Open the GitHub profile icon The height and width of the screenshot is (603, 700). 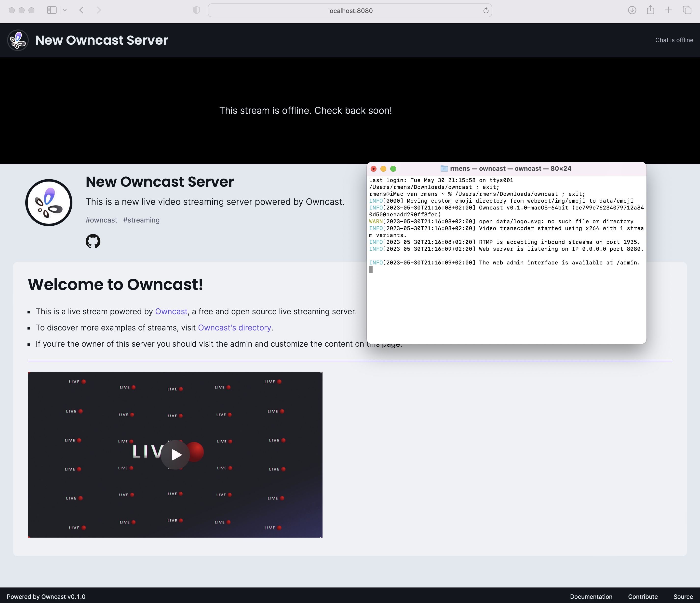93,241
